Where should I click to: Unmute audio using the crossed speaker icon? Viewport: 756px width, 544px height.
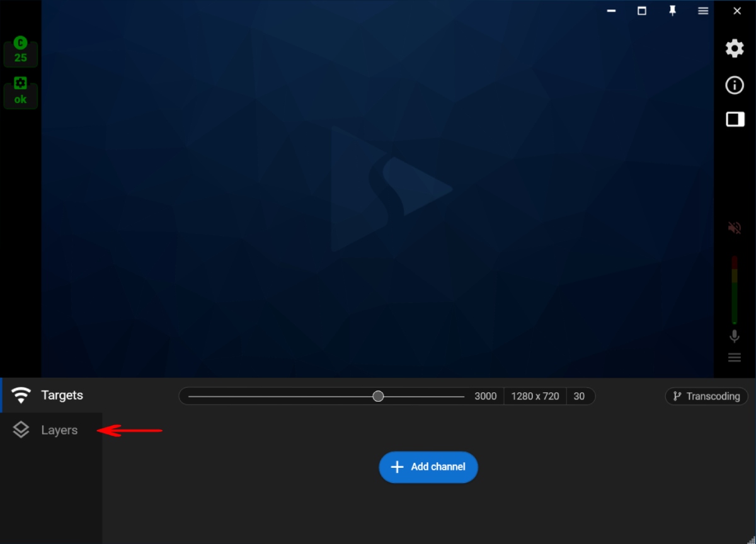[734, 228]
